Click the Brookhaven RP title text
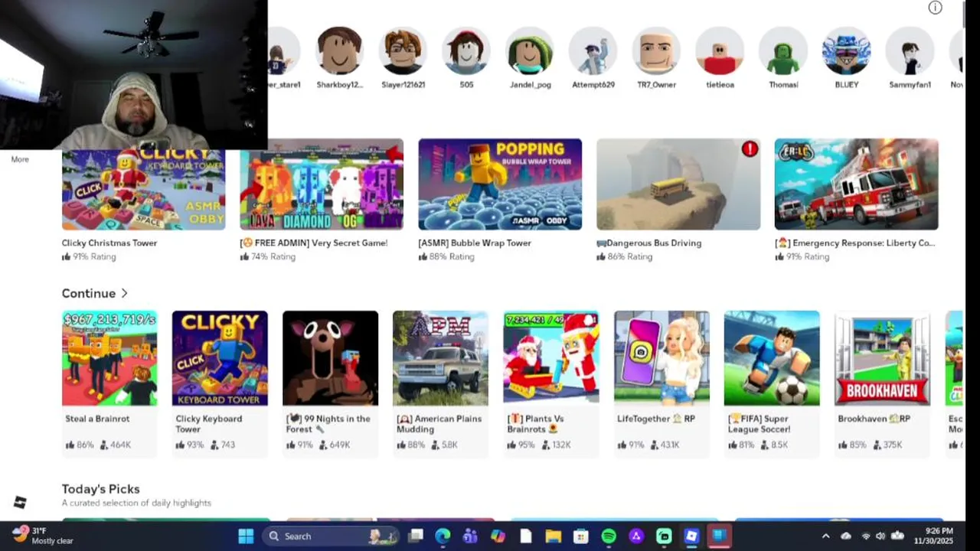 click(x=874, y=419)
